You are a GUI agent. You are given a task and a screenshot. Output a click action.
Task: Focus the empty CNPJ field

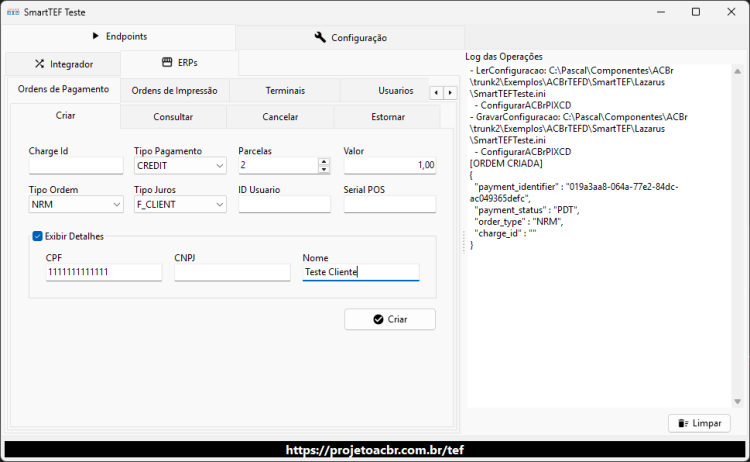pos(232,272)
